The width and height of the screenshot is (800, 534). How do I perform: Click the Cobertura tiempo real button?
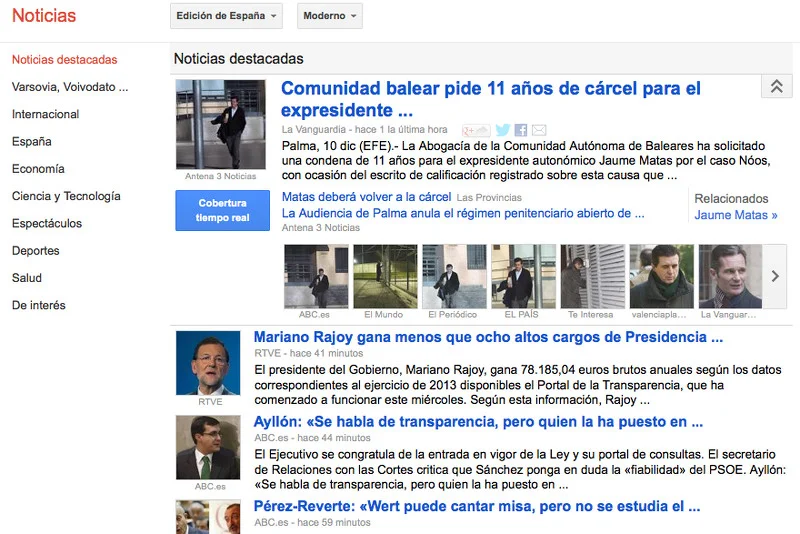222,210
